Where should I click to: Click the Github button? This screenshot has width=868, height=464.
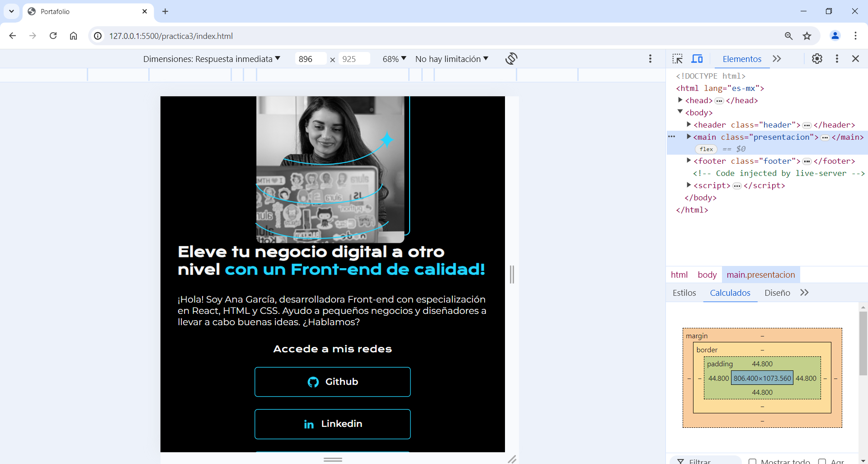(333, 382)
